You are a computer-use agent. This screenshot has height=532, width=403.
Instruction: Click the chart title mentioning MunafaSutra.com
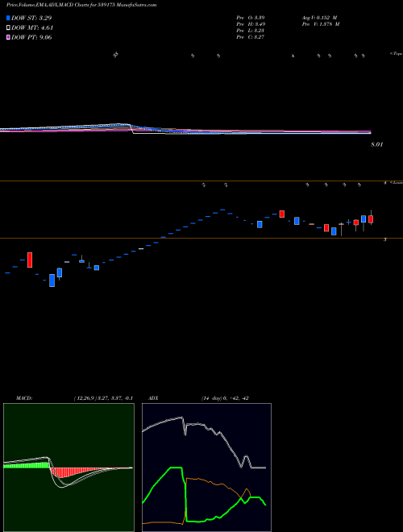pos(81,5)
